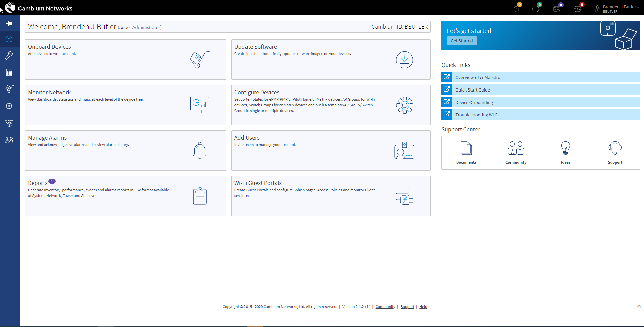Click the external-link icon beside Quick Start Guide
The height and width of the screenshot is (327, 644).
(447, 89)
